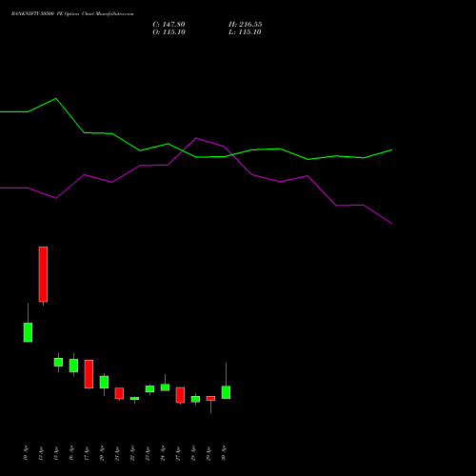476x476 pixels.
Task: Click the 10 Apr date label on the axis
Action: (26, 453)
